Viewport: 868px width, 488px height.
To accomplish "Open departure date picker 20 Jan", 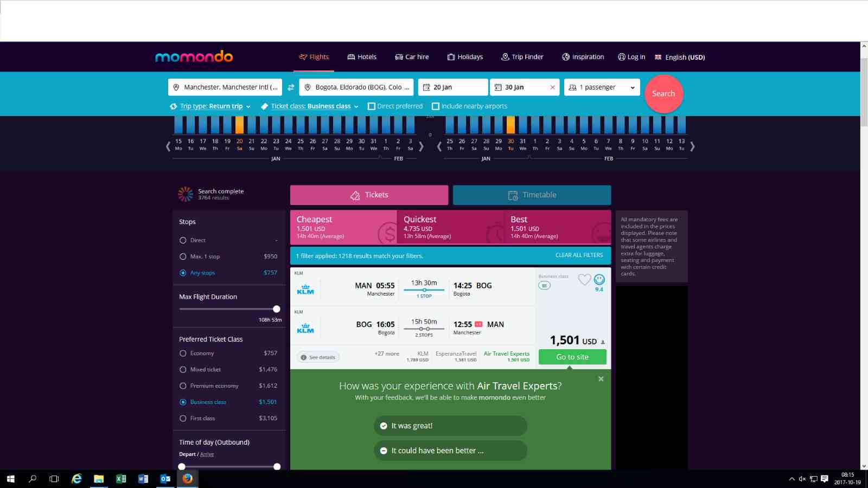I will (453, 87).
